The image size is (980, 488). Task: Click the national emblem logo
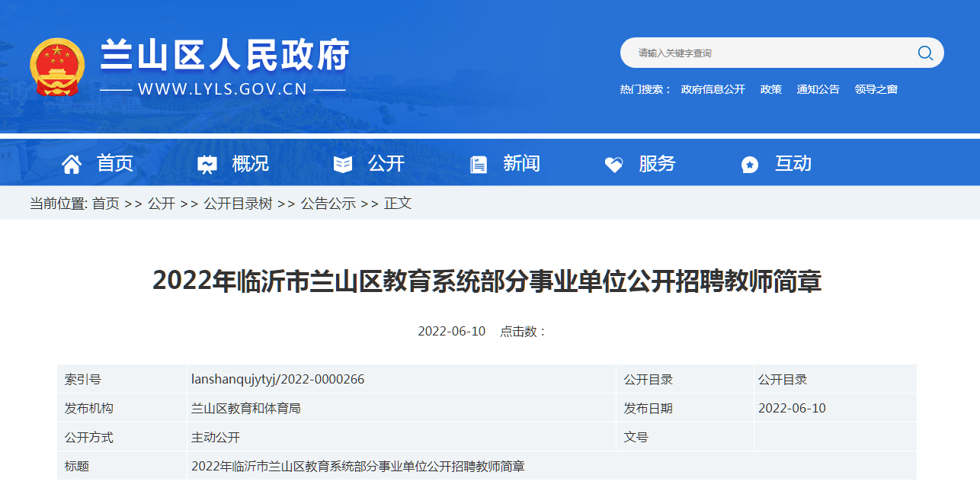(x=57, y=67)
